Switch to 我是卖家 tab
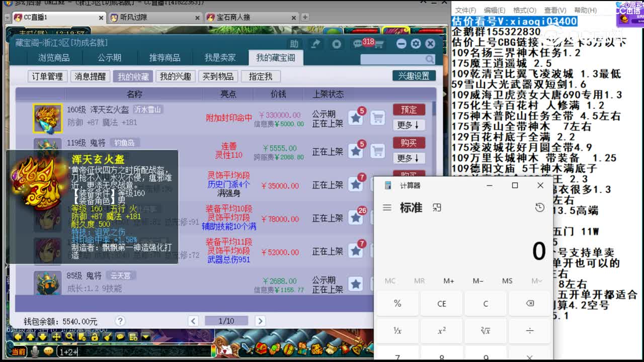The height and width of the screenshot is (362, 644). 220,57
